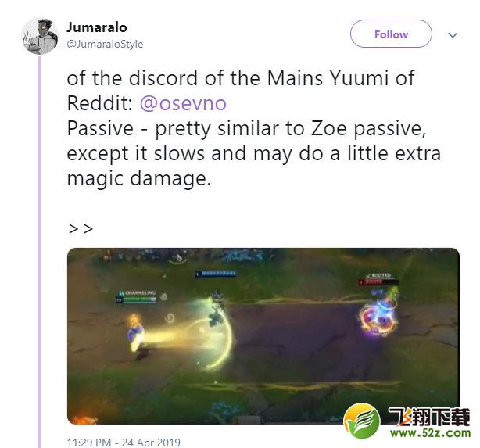Click the 飞翔下载 watermark text

(x=429, y=417)
